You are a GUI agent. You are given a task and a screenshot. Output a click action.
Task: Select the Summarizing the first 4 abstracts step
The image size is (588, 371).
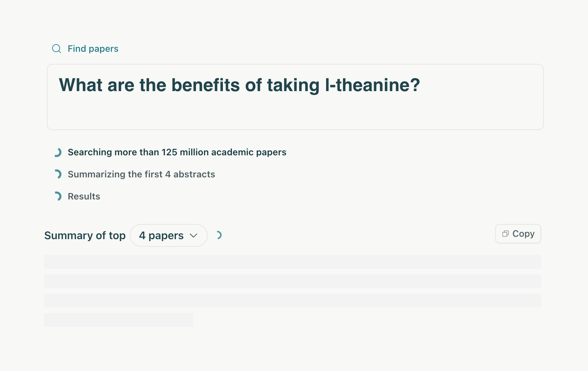141,174
